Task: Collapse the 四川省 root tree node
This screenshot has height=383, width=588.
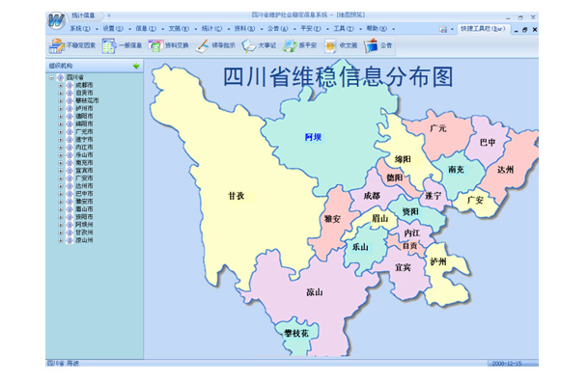Action: click(51, 77)
